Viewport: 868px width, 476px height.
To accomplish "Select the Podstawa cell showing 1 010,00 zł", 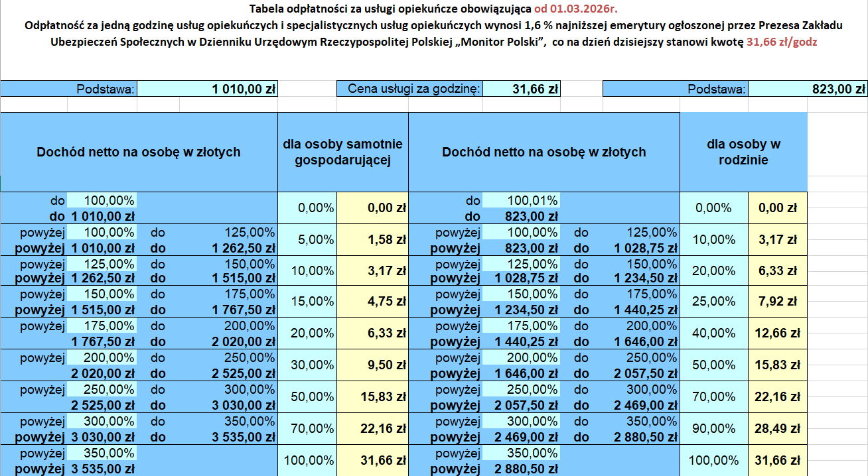I will [x=207, y=89].
